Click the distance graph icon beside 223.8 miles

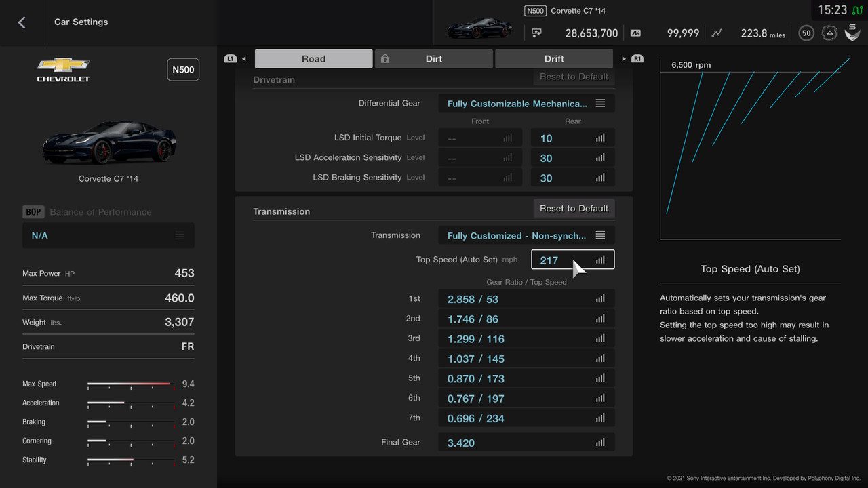[x=717, y=33]
